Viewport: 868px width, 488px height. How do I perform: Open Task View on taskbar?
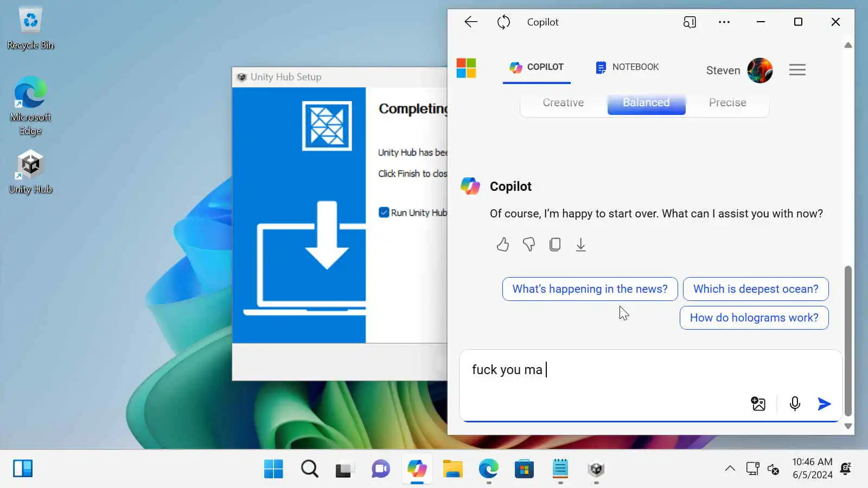pos(344,468)
